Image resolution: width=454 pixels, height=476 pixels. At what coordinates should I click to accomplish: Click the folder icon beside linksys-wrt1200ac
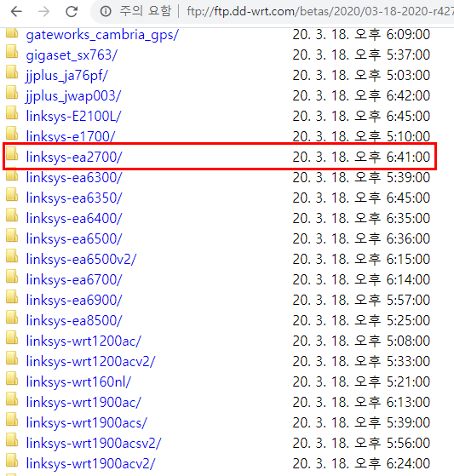[x=12, y=337]
